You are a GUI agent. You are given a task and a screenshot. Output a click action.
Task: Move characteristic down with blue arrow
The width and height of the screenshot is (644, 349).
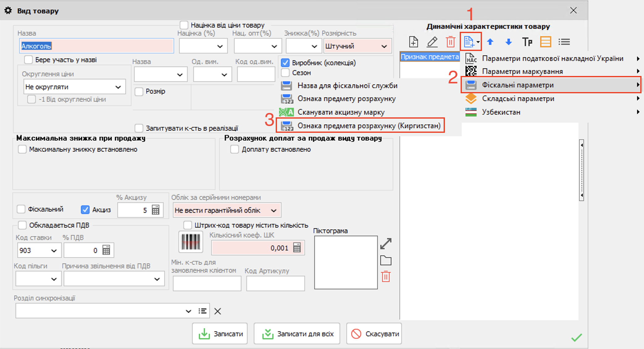[508, 42]
